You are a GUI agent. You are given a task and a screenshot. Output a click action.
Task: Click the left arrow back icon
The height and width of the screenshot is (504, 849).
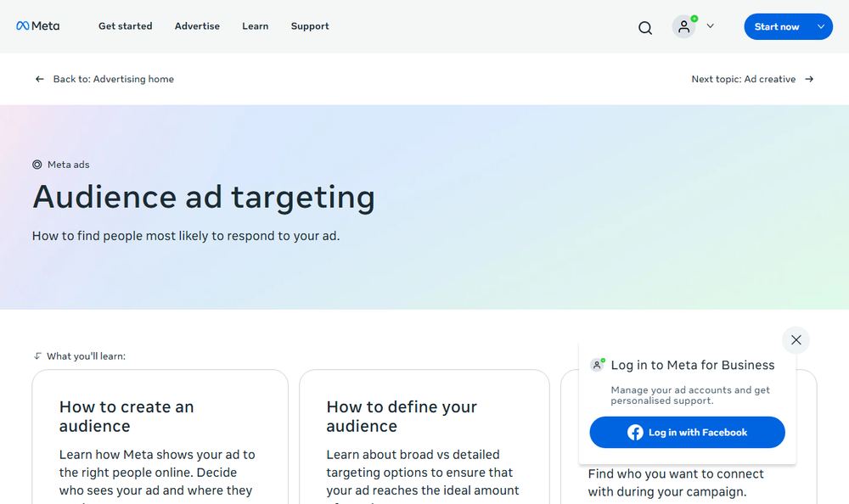tap(40, 79)
